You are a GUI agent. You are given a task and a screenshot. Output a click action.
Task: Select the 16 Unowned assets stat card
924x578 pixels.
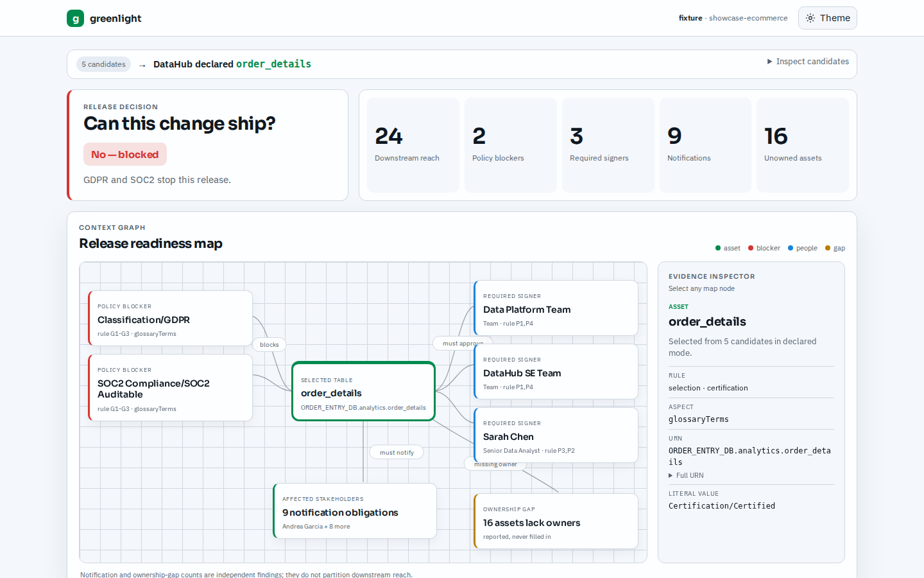803,145
